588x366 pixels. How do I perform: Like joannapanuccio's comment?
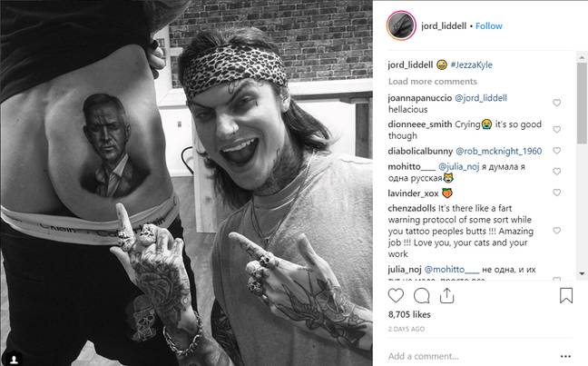(557, 103)
